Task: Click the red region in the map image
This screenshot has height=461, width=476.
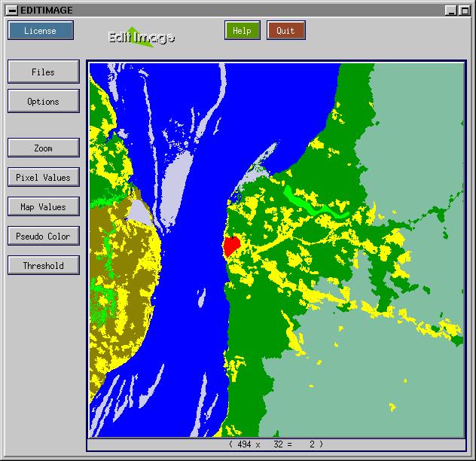Action: (x=231, y=246)
